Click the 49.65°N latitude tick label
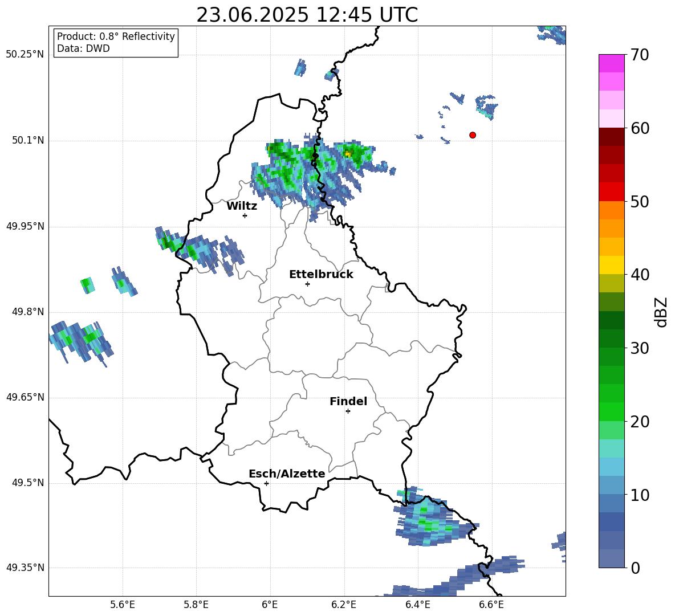 (x=25, y=397)
